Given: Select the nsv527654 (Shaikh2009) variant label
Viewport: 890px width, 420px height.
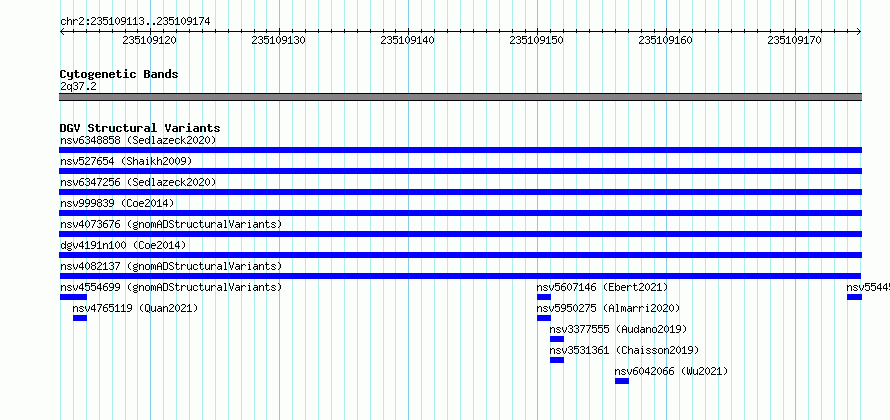Looking at the screenshot, I should pyautogui.click(x=126, y=161).
